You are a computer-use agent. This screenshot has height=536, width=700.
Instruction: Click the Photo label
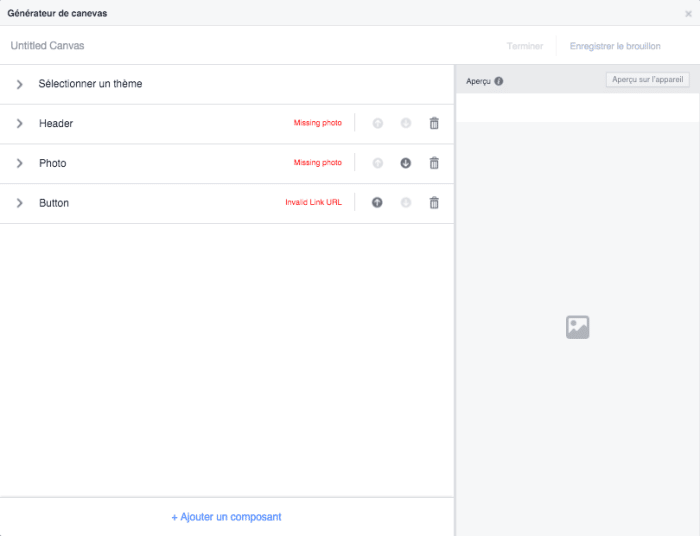point(53,163)
